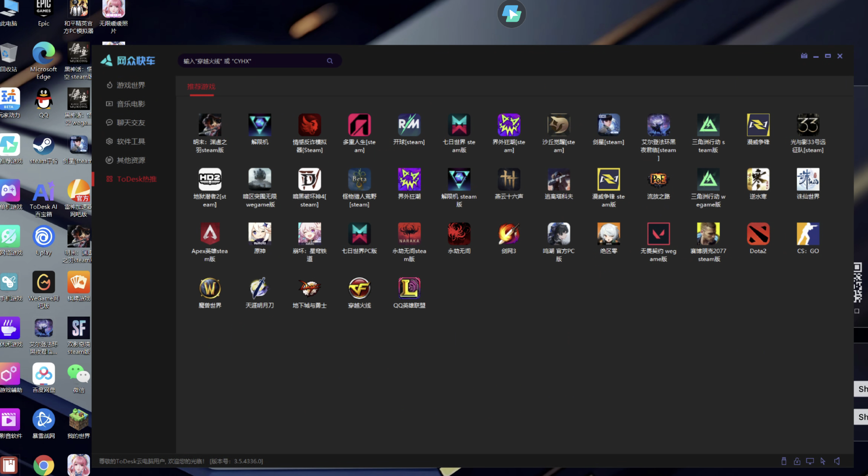
Task: Launch Apex英雄steam版 icon
Action: click(x=210, y=234)
